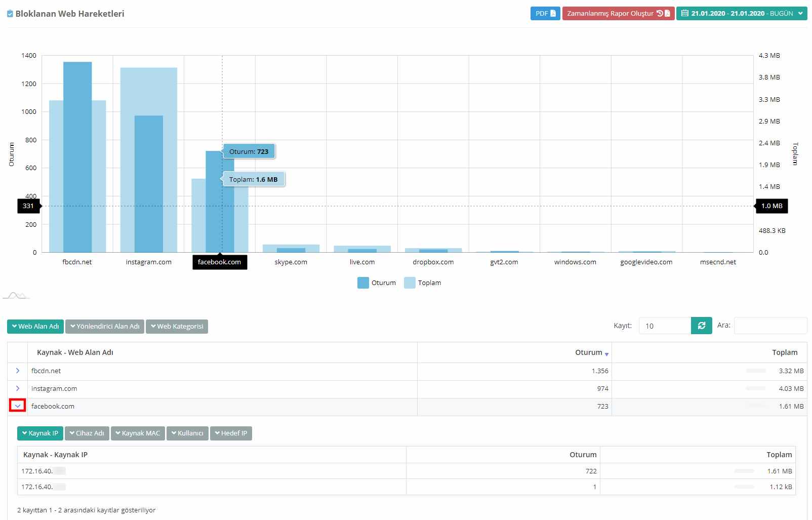Click the sort arrow beside the Oturum header
This screenshot has width=812, height=520.
pyautogui.click(x=606, y=354)
